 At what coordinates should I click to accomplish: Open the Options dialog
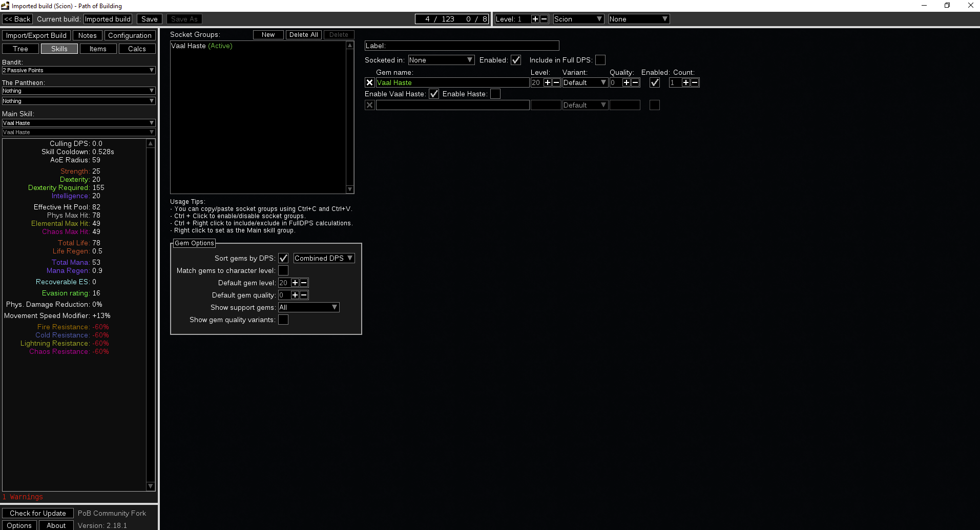click(x=19, y=525)
